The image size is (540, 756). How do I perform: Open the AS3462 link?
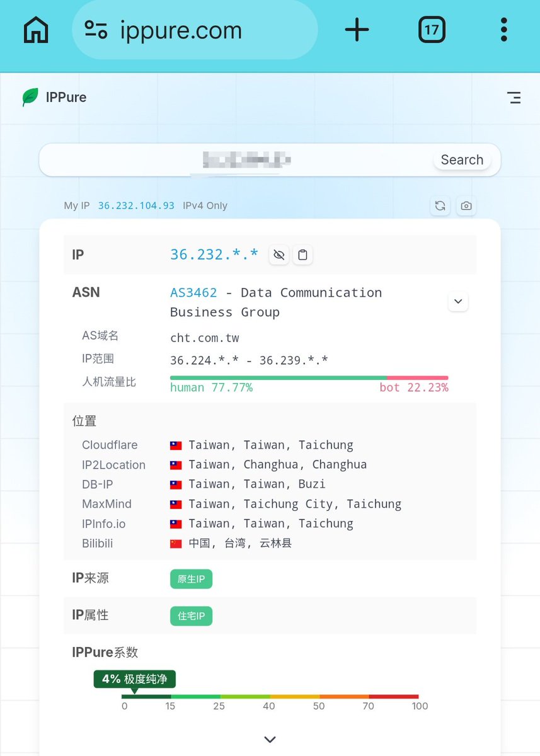193,292
